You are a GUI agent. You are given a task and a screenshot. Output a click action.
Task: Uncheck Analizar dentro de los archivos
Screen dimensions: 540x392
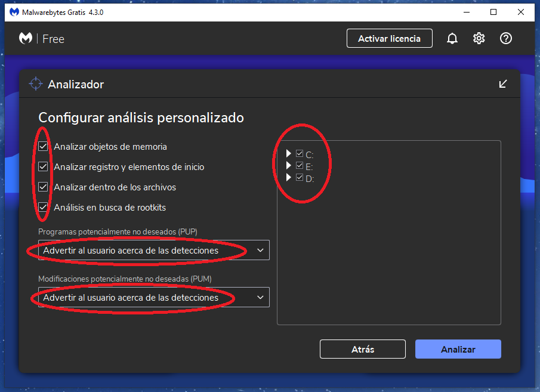[x=43, y=187]
